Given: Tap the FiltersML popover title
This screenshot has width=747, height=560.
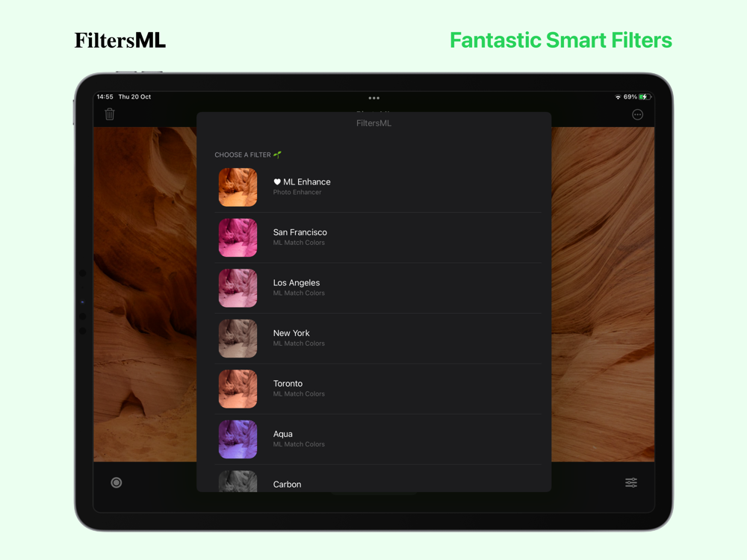Looking at the screenshot, I should click(374, 123).
